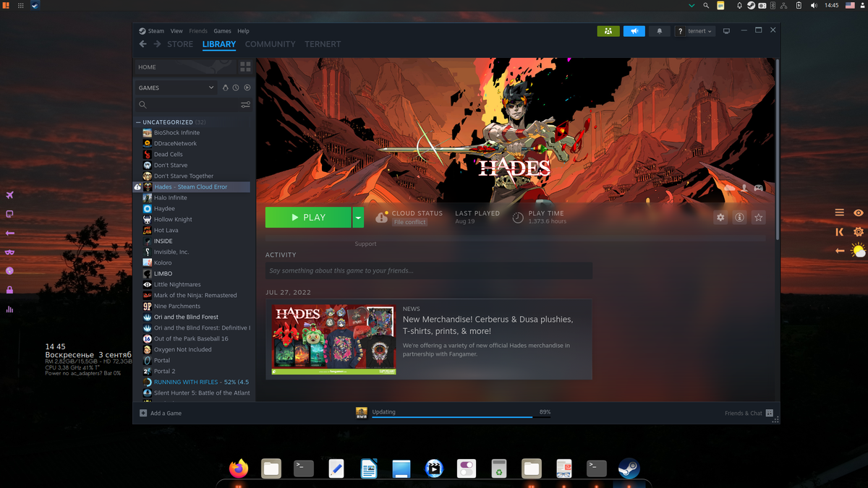Open the US flag keyboard layout selector

pos(851,5)
